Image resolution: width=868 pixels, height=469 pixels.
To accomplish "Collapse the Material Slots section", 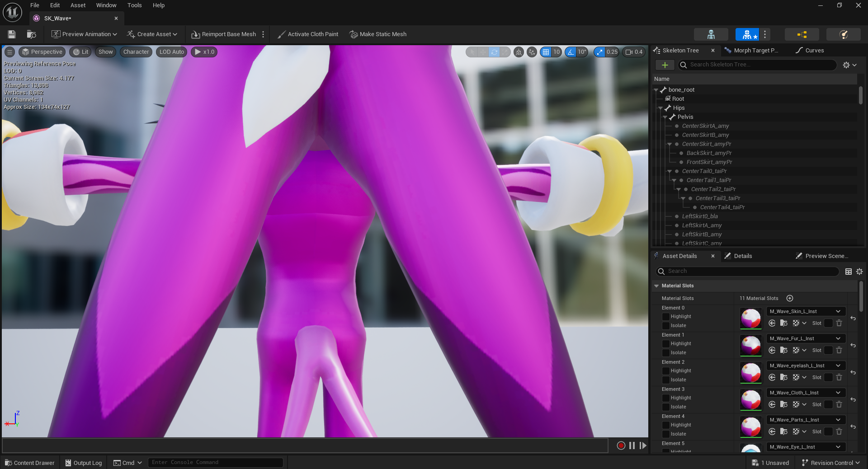I will pos(656,286).
